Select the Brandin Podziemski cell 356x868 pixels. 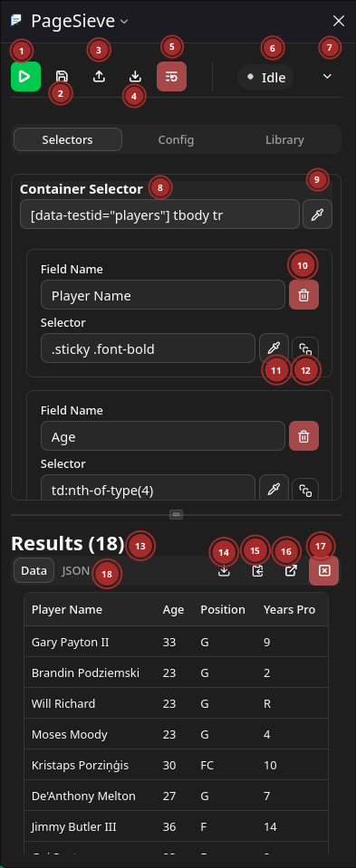coord(85,672)
